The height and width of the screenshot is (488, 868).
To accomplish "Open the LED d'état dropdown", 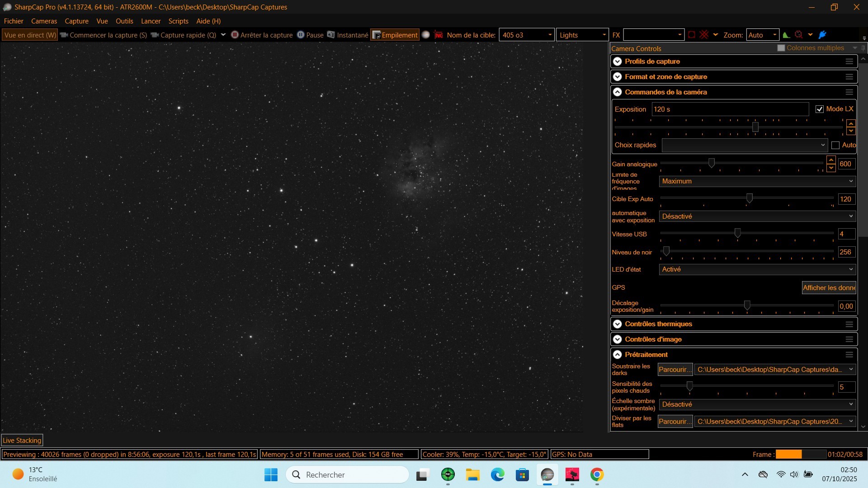I will 757,269.
